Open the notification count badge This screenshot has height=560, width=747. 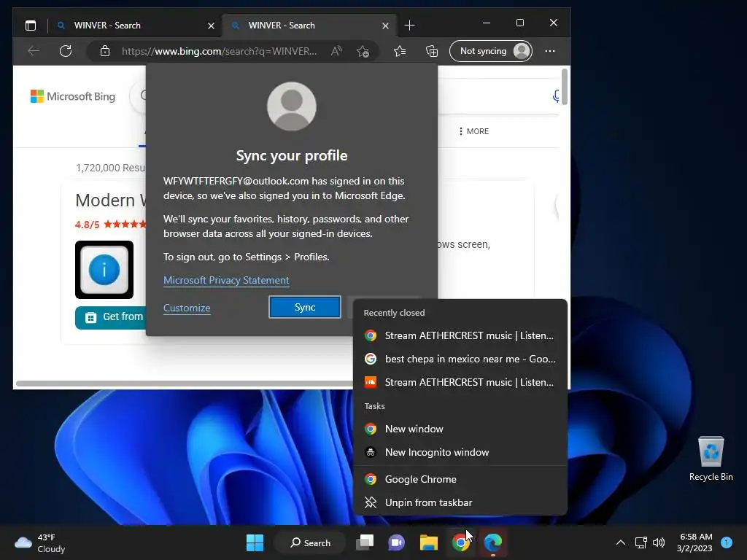point(727,542)
